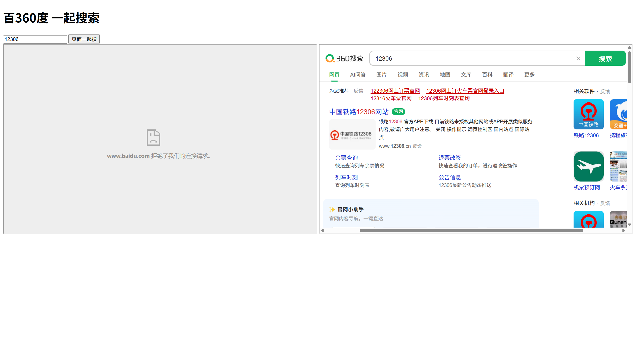Click the 火车票 screenshot thumbnail icon
This screenshot has height=357, width=644.
tap(618, 166)
